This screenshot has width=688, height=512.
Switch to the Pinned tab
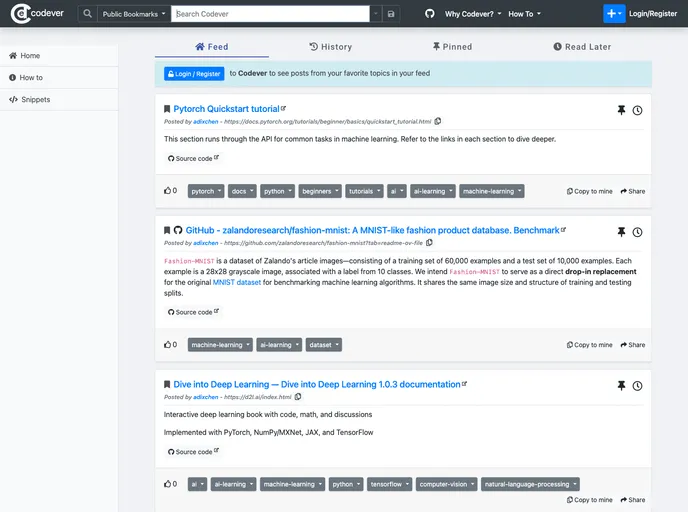tap(452, 47)
